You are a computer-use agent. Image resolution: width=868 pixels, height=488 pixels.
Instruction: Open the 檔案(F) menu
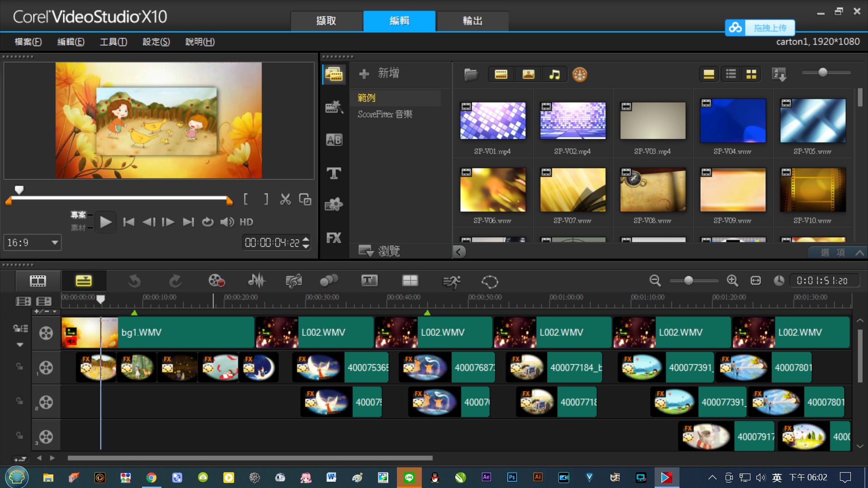28,42
